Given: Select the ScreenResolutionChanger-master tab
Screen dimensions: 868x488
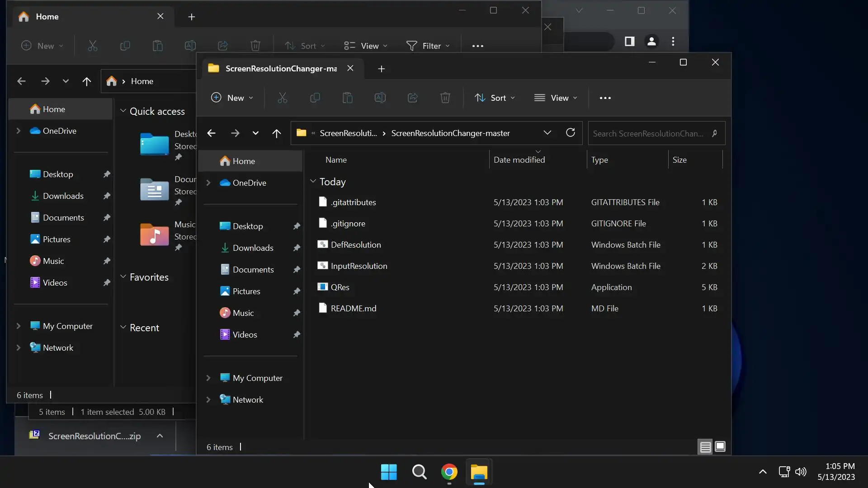Looking at the screenshot, I should tap(280, 69).
